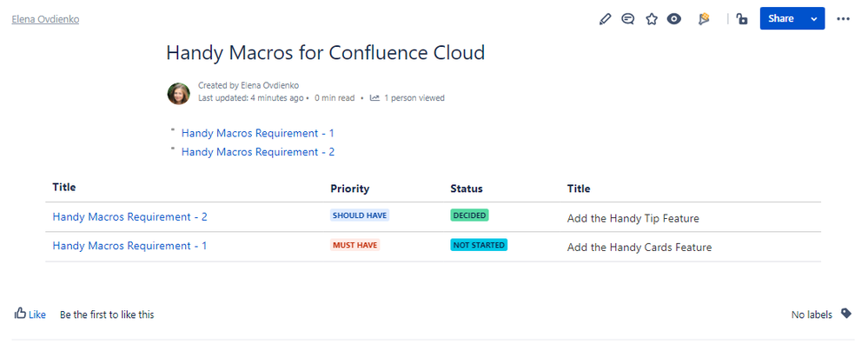The height and width of the screenshot is (344, 868).
Task: Click the 'Last updated: 4 minutes ago' text
Action: (x=251, y=98)
